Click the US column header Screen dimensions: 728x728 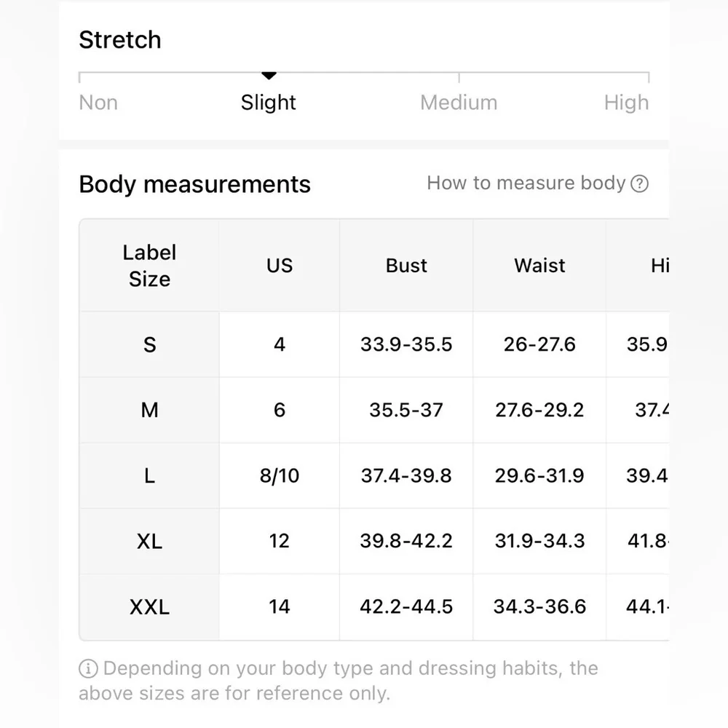tap(280, 266)
